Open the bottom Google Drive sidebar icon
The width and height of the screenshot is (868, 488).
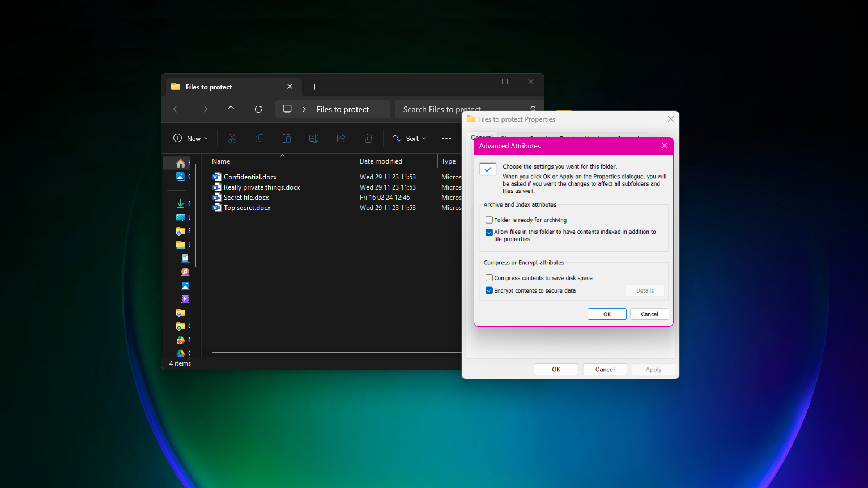tap(181, 353)
